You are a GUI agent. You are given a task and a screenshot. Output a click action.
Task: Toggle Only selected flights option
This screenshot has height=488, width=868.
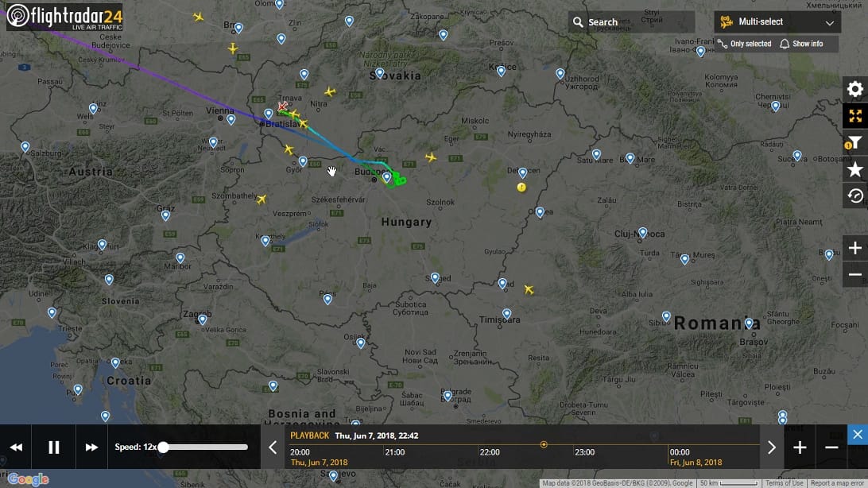point(744,44)
